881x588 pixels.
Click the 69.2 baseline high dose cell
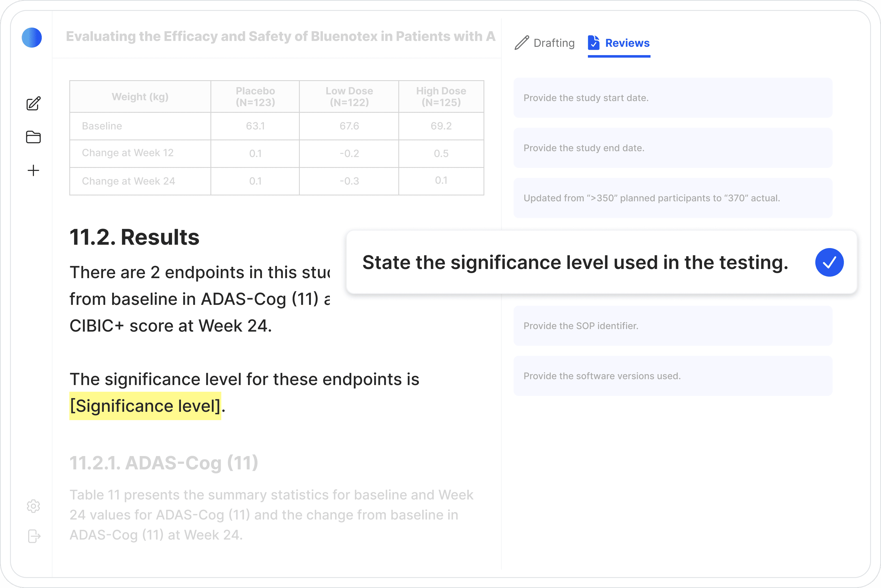tap(441, 126)
